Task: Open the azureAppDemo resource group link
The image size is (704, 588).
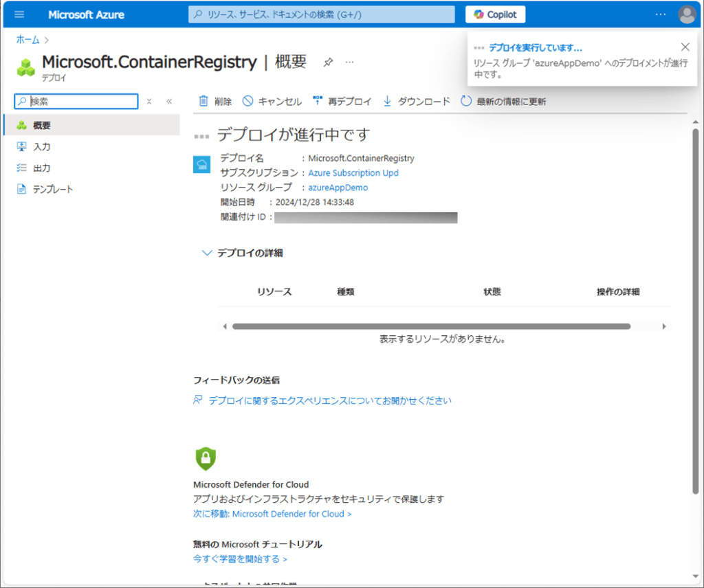Action: pyautogui.click(x=338, y=188)
